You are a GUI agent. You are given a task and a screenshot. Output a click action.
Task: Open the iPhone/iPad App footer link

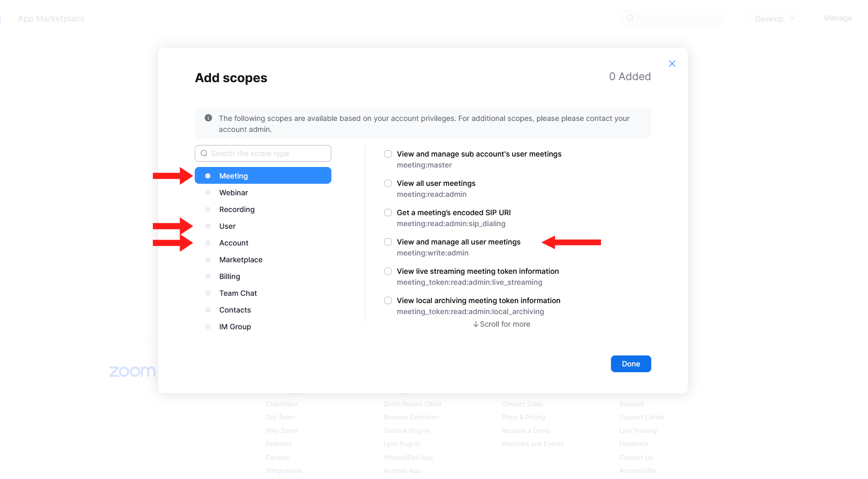pos(408,458)
